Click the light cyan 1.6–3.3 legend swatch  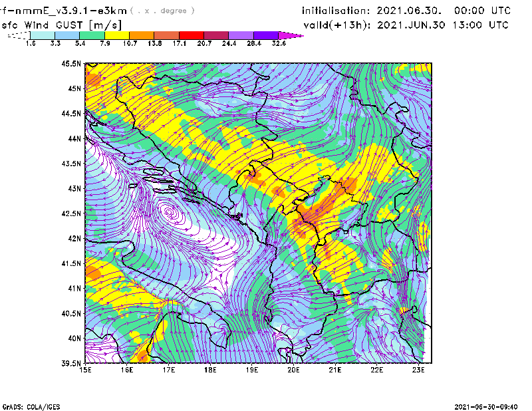tap(43, 35)
